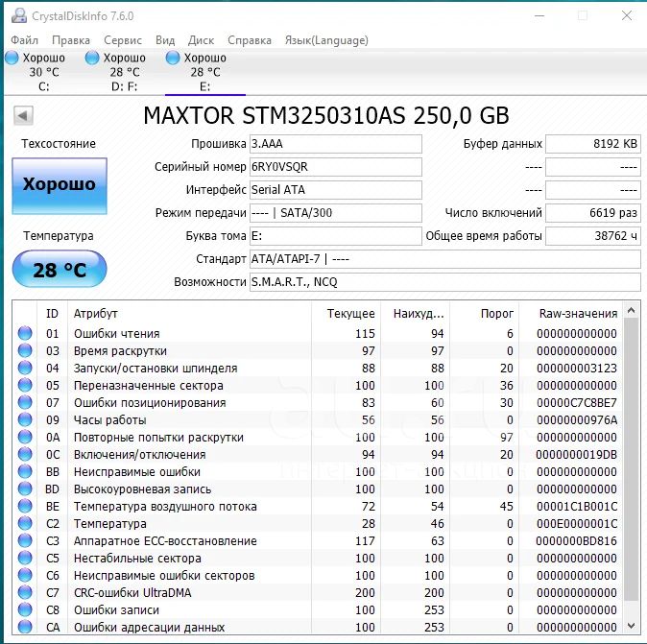Open the Файл menu
647x644 pixels.
click(x=24, y=40)
